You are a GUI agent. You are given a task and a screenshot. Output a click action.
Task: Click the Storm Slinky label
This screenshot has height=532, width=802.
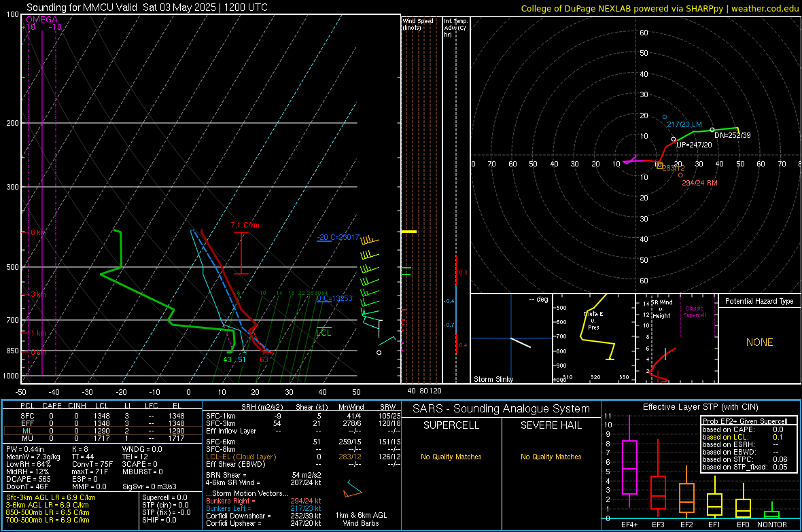click(493, 379)
